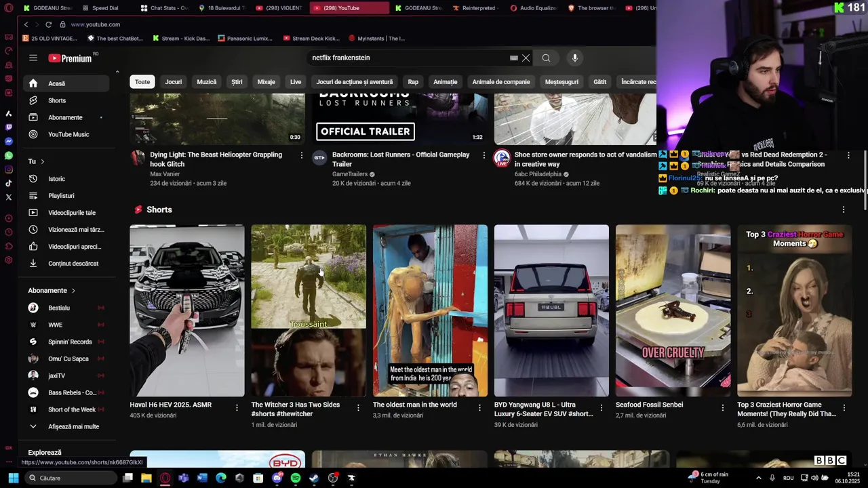This screenshot has height=488, width=868.
Task: Open the GameTrailers channel avatar
Action: click(x=319, y=158)
